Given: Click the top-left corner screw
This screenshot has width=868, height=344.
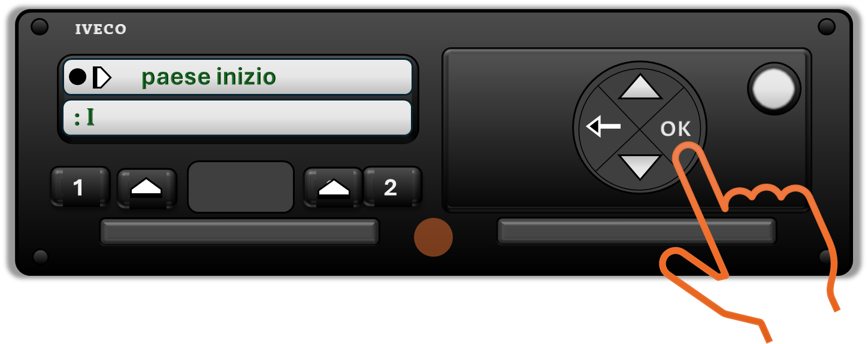Looking at the screenshot, I should click(x=40, y=27).
